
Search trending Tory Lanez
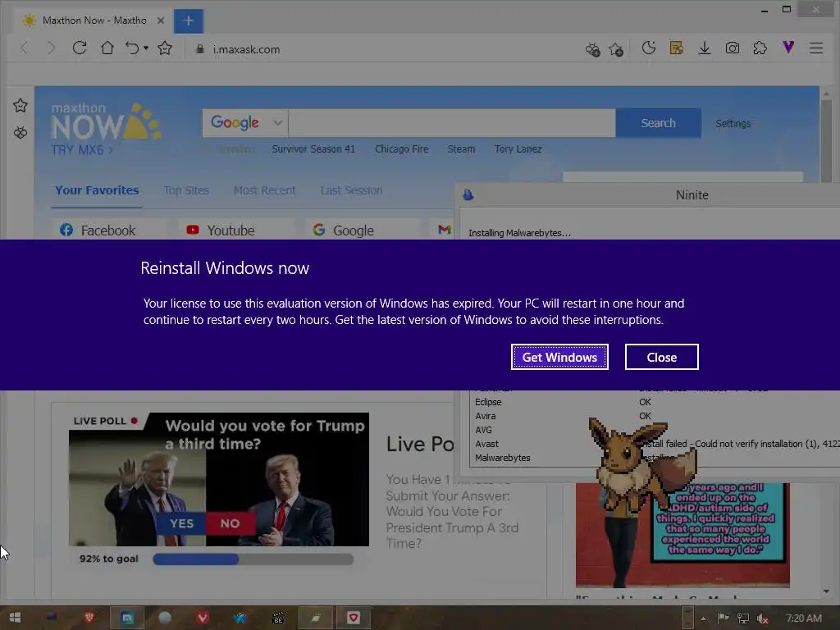(x=518, y=149)
